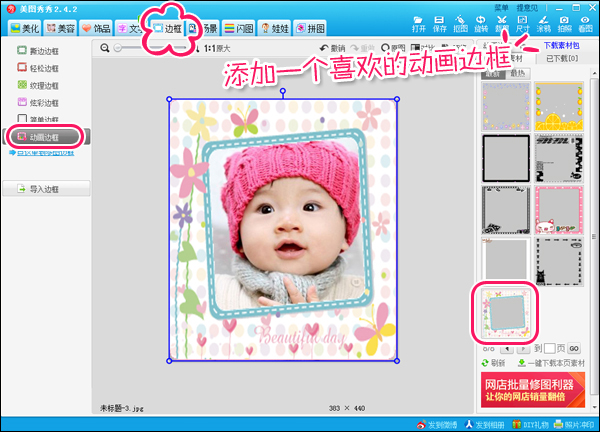Choose the purple star frame thumbnail
The height and width of the screenshot is (432, 600).
tap(506, 106)
